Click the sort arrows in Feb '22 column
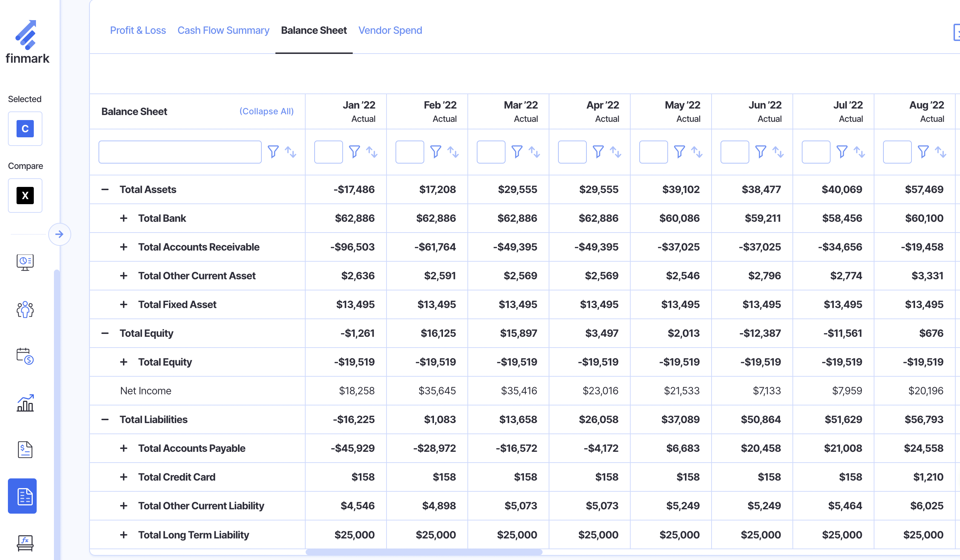The width and height of the screenshot is (960, 560). click(453, 152)
